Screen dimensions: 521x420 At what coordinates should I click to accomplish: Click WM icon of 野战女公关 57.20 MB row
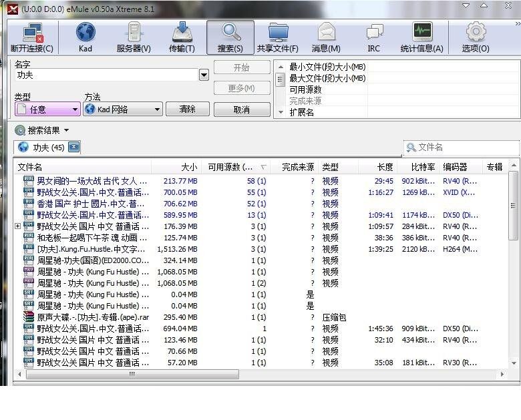point(29,362)
